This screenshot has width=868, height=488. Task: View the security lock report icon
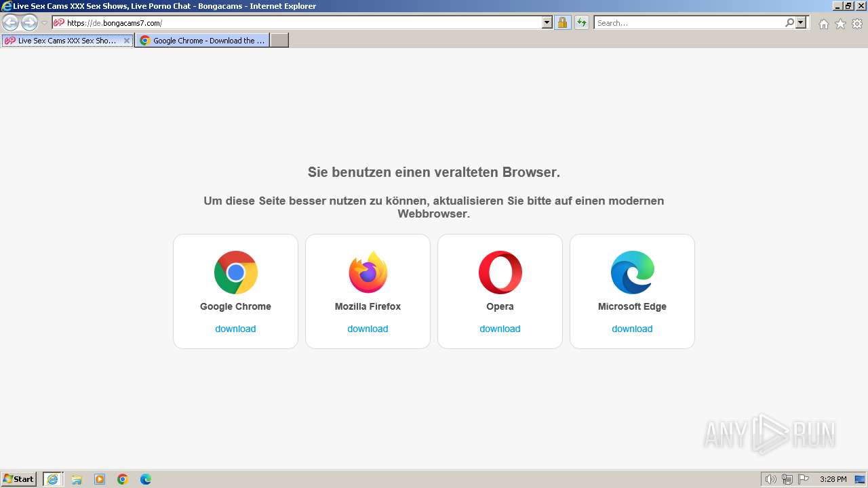click(562, 23)
